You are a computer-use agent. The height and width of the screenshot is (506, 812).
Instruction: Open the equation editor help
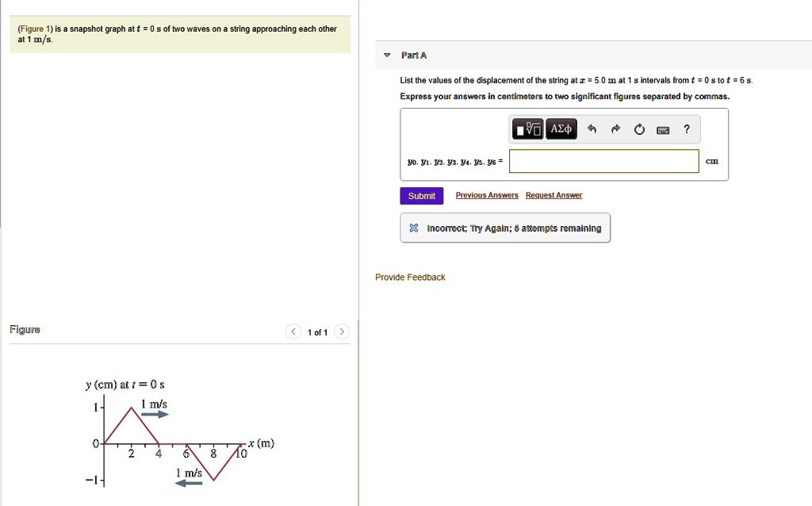coord(687,128)
